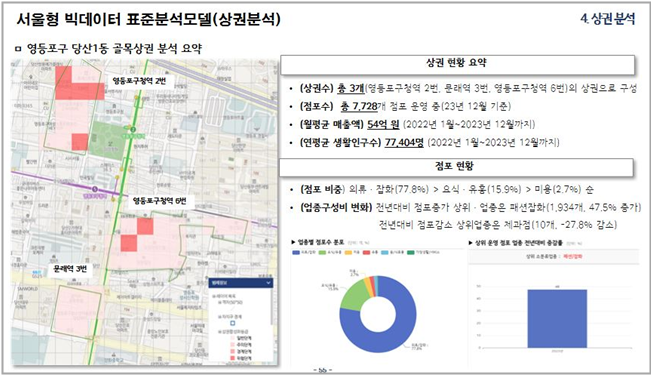This screenshot has width=651, height=375.
Task: Select the darkest red legend grade swatch
Action: pyautogui.click(x=232, y=358)
